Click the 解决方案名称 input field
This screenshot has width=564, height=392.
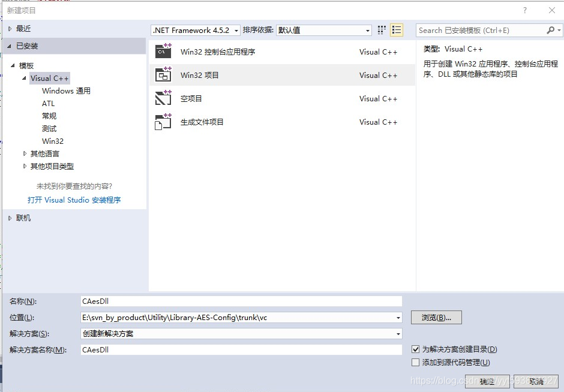(241, 349)
